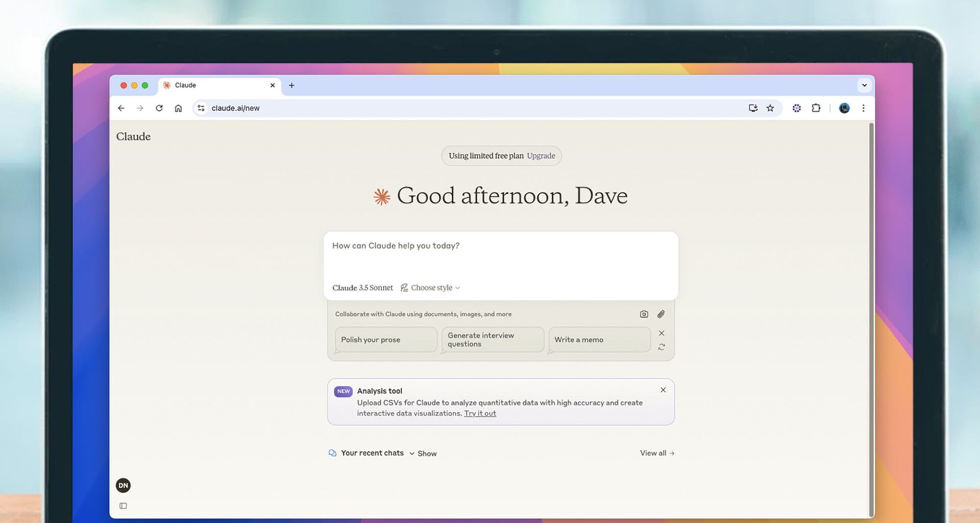
Task: Close the Analysis tool announcement
Action: (x=663, y=390)
